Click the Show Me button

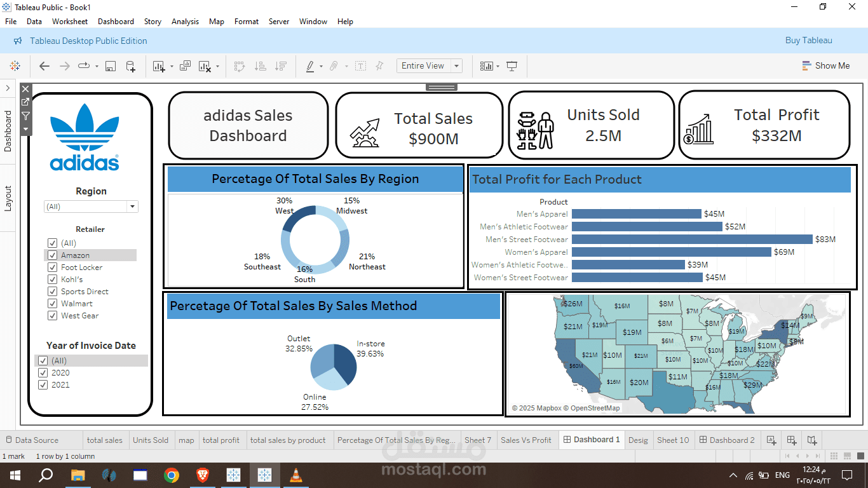825,65
